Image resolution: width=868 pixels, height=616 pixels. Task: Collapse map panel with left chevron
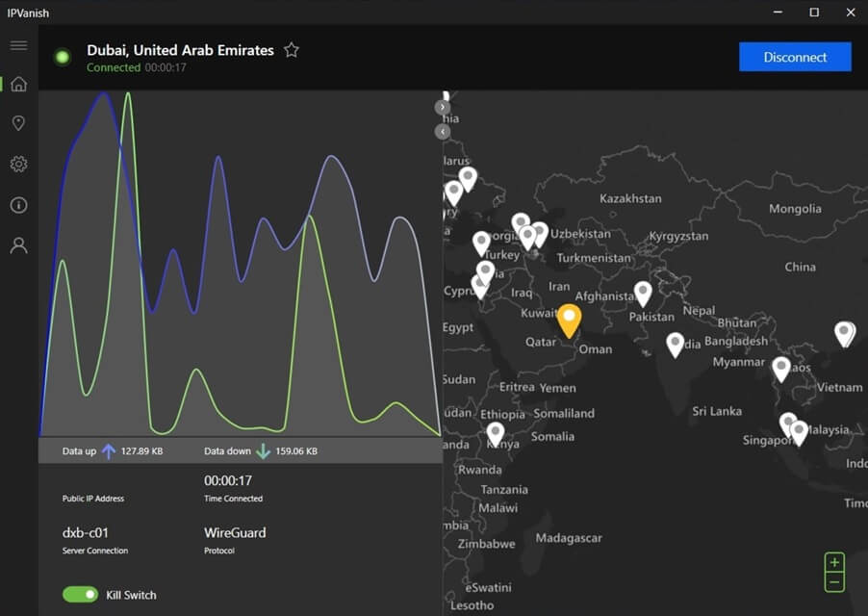443,132
